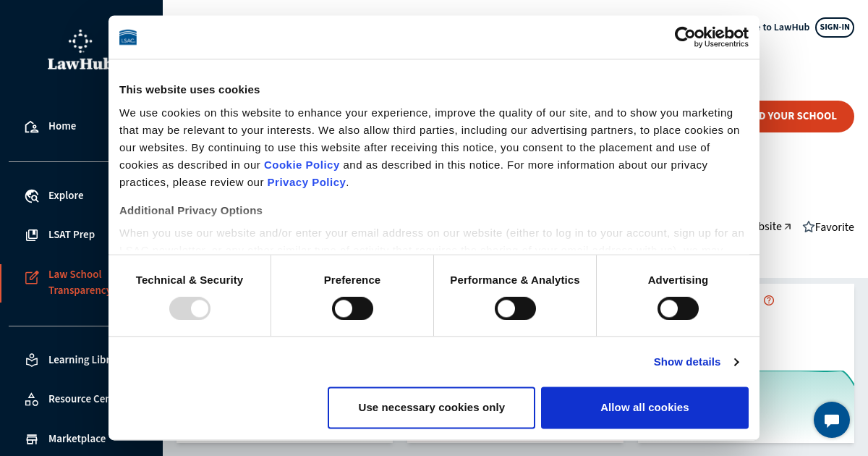Toggle the Technical & Security switch
Image resolution: width=868 pixels, height=456 pixels.
pos(190,308)
